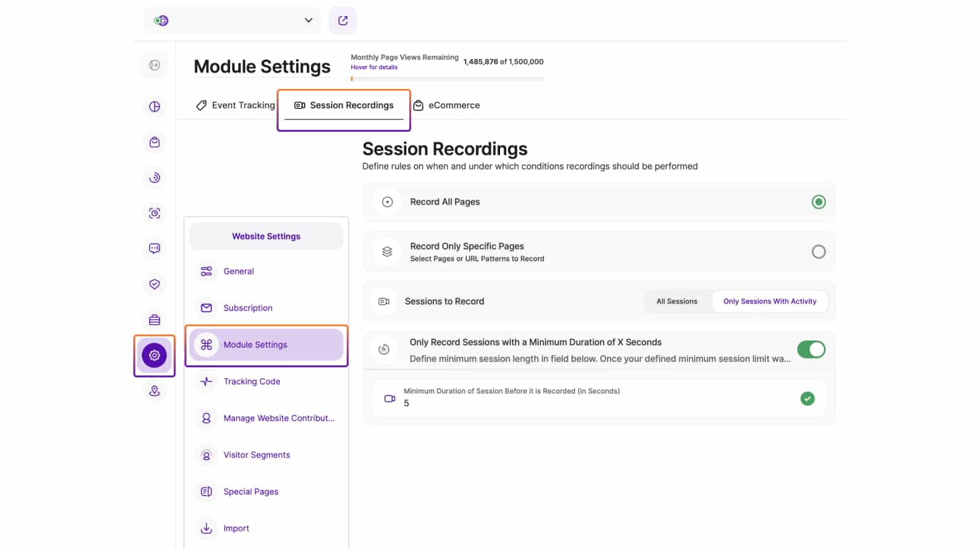Switch to the eCommerce tab

coord(446,106)
